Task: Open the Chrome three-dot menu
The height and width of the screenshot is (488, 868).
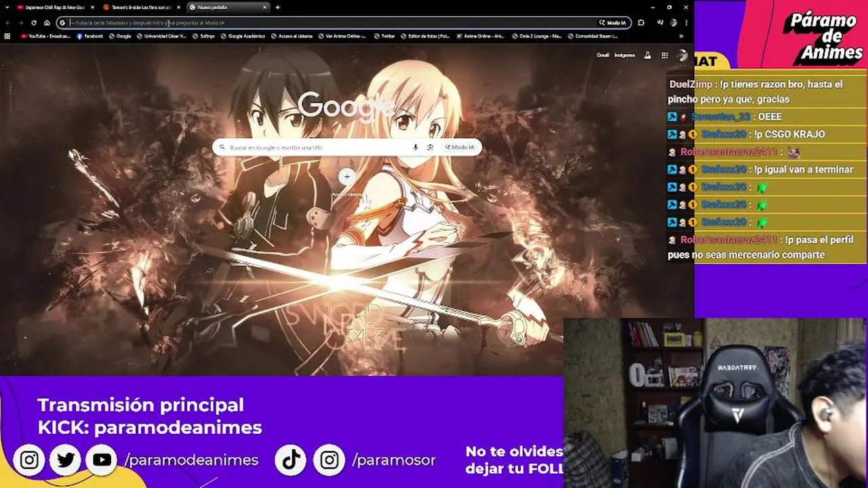Action: point(686,22)
